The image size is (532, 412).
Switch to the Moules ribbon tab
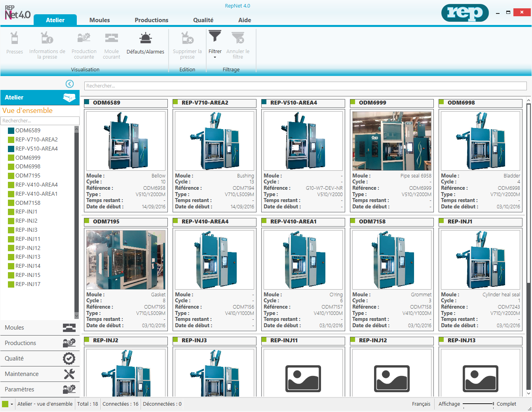99,20
